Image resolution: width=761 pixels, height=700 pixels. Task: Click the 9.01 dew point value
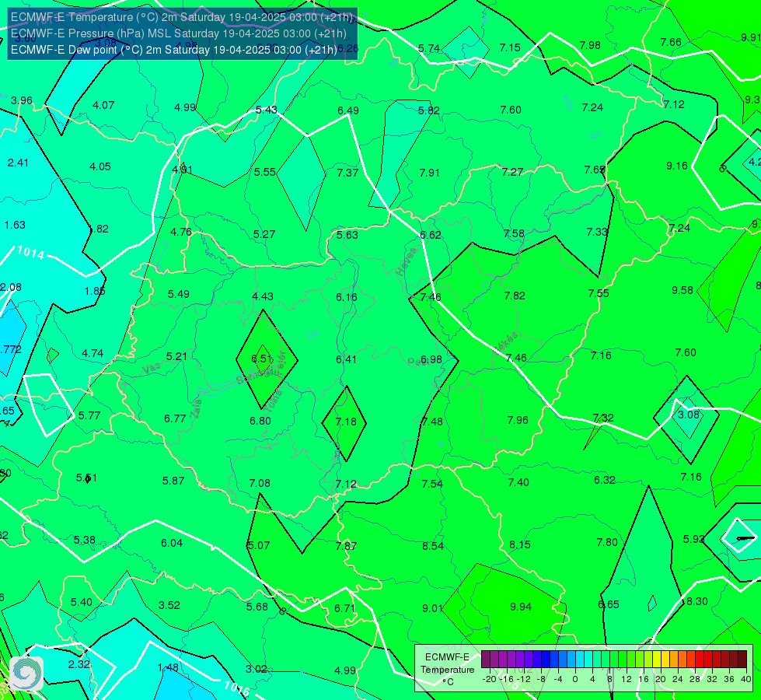[432, 608]
